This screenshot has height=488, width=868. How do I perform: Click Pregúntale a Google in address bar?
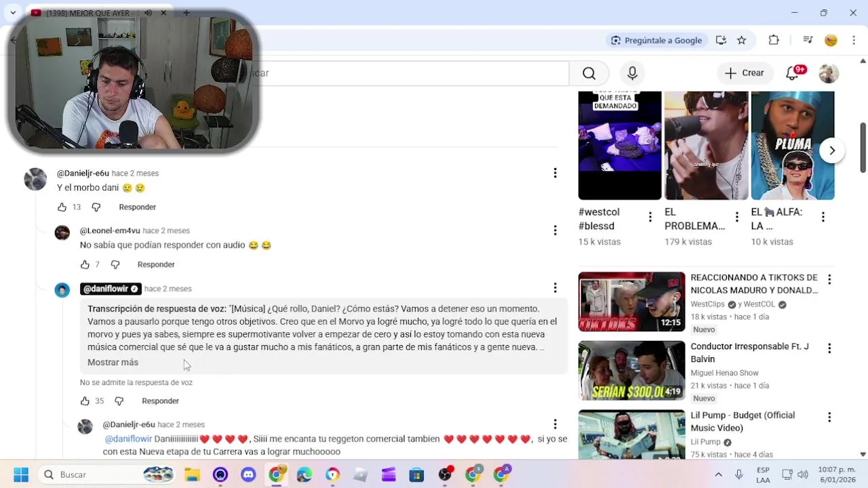coord(656,40)
